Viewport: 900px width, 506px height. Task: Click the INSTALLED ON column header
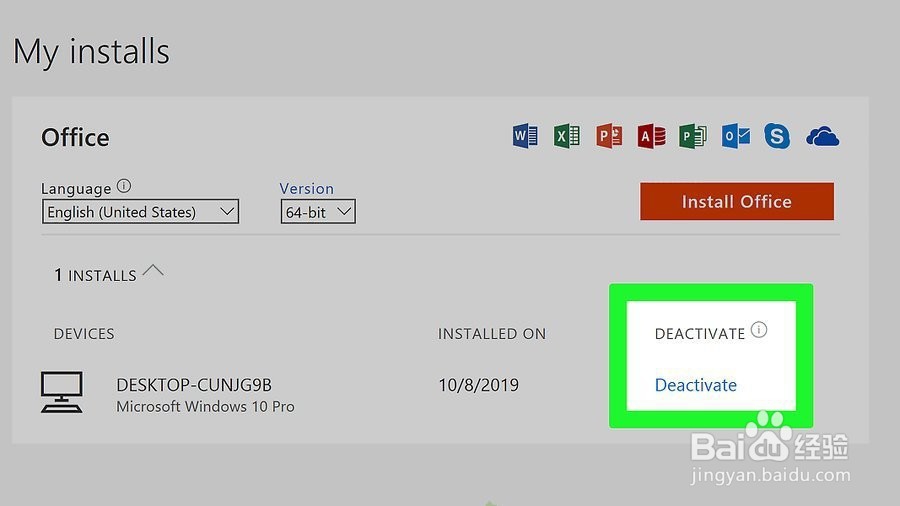[x=492, y=334]
